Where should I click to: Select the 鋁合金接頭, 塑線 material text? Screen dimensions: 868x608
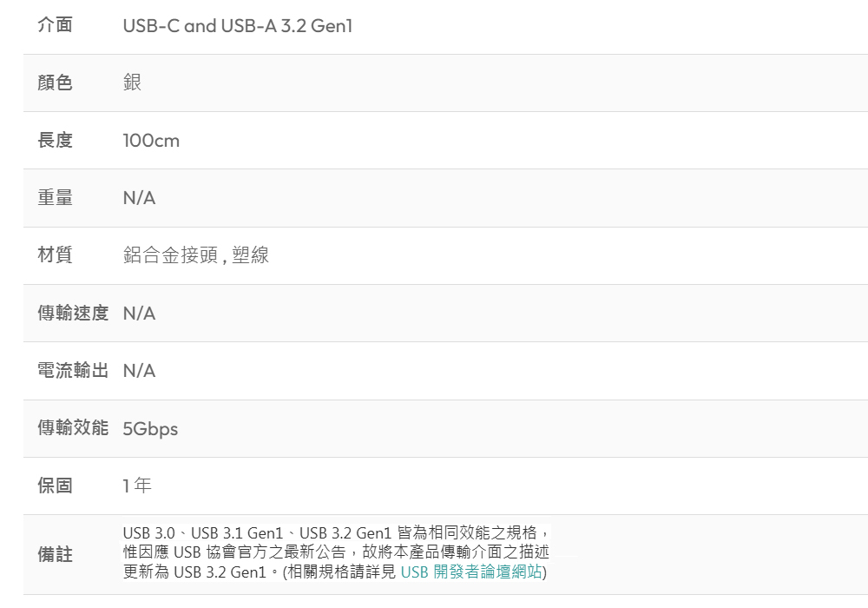(x=196, y=255)
